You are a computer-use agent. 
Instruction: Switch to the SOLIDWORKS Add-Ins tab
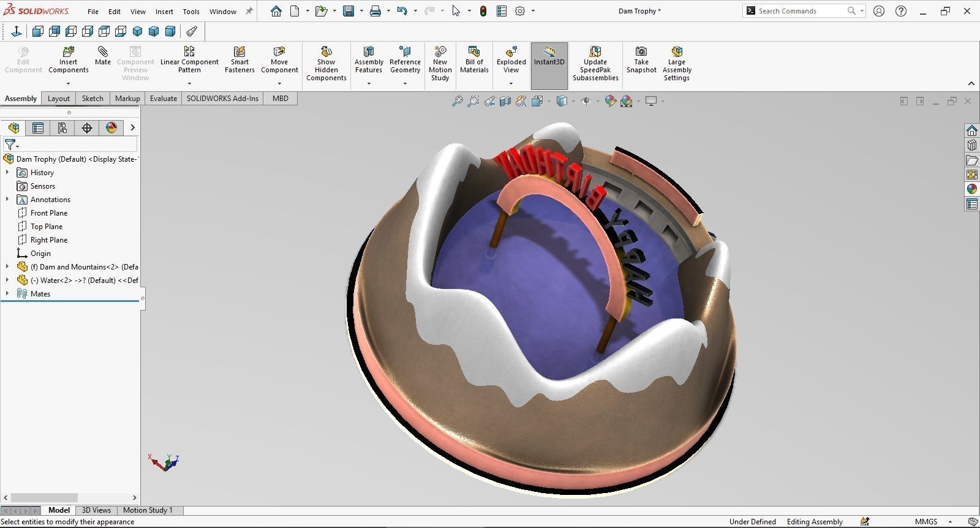222,99
